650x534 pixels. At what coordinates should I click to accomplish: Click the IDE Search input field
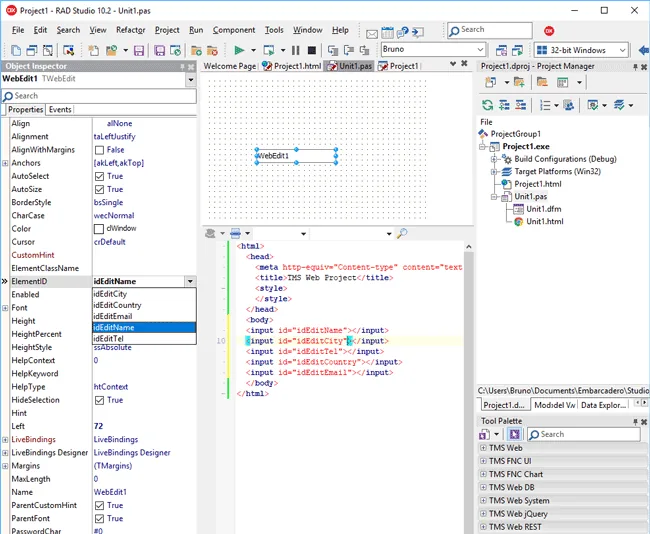click(x=490, y=31)
